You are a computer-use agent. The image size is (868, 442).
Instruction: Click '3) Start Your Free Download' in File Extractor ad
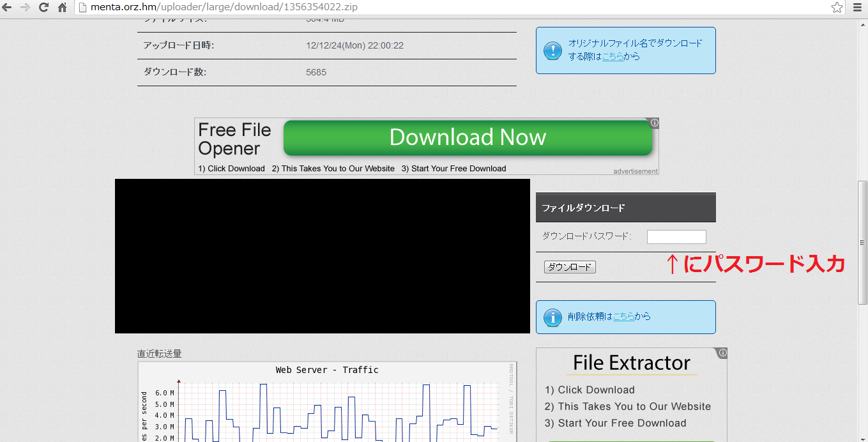(x=616, y=423)
